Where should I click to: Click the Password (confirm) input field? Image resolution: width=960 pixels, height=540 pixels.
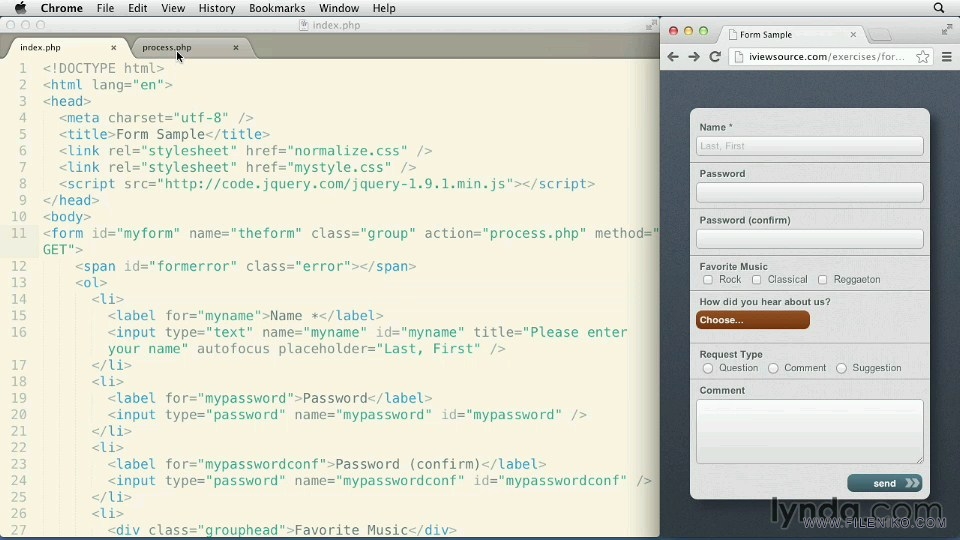pyautogui.click(x=809, y=239)
